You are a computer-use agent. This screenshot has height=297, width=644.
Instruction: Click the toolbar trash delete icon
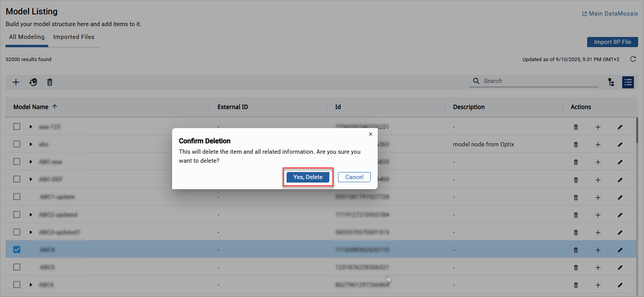[50, 82]
